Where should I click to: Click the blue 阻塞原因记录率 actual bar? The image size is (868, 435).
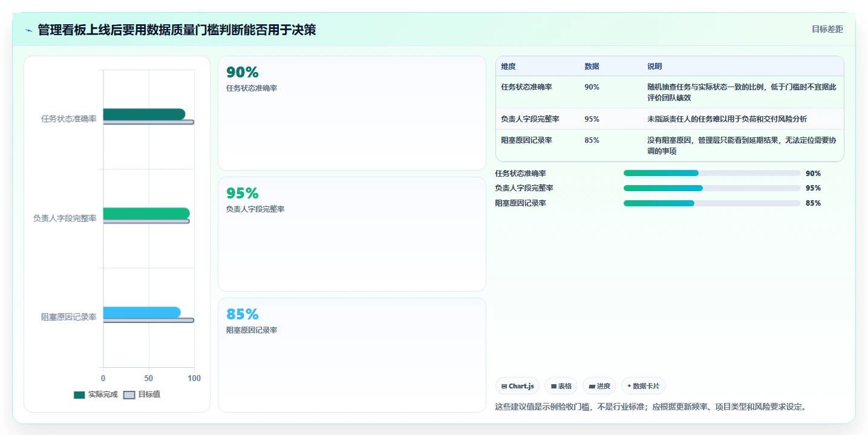tap(142, 312)
